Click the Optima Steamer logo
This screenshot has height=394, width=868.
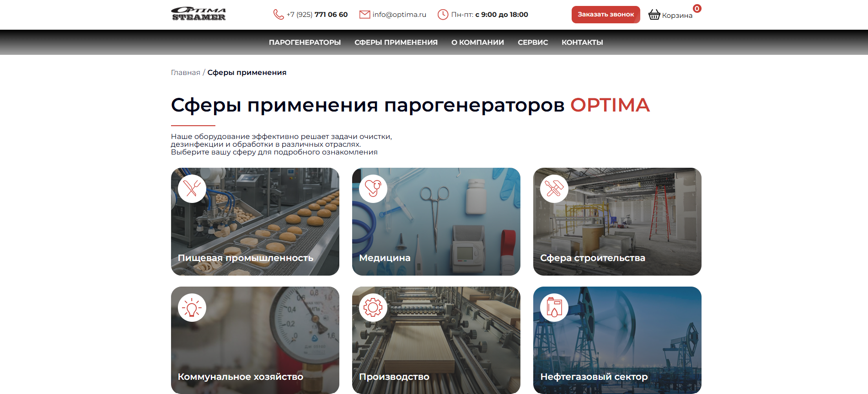click(x=198, y=14)
